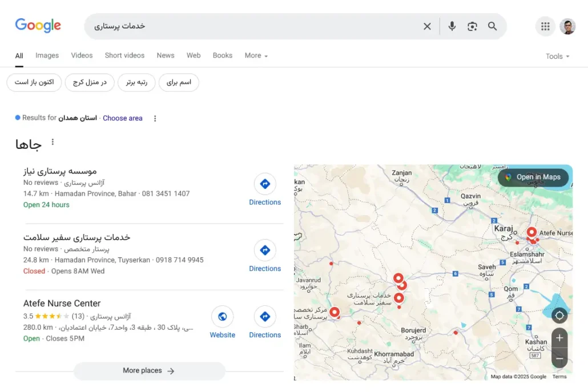Expand the More search types dropdown
588x392 pixels.
[x=256, y=55]
